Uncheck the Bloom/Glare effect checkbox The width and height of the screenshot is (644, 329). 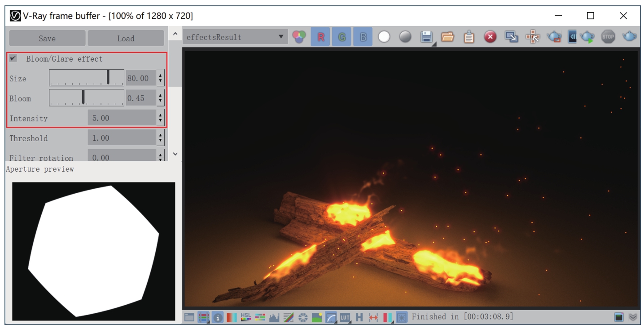[x=13, y=58]
